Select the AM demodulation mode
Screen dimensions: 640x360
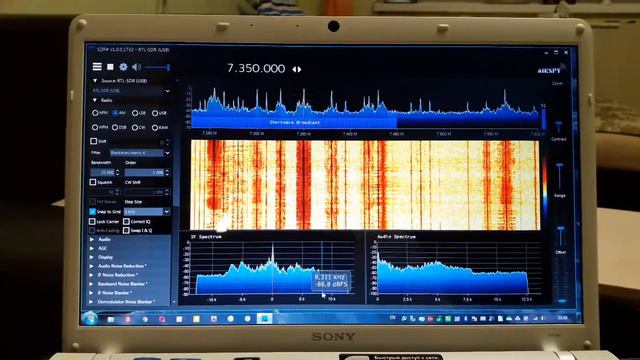click(115, 113)
